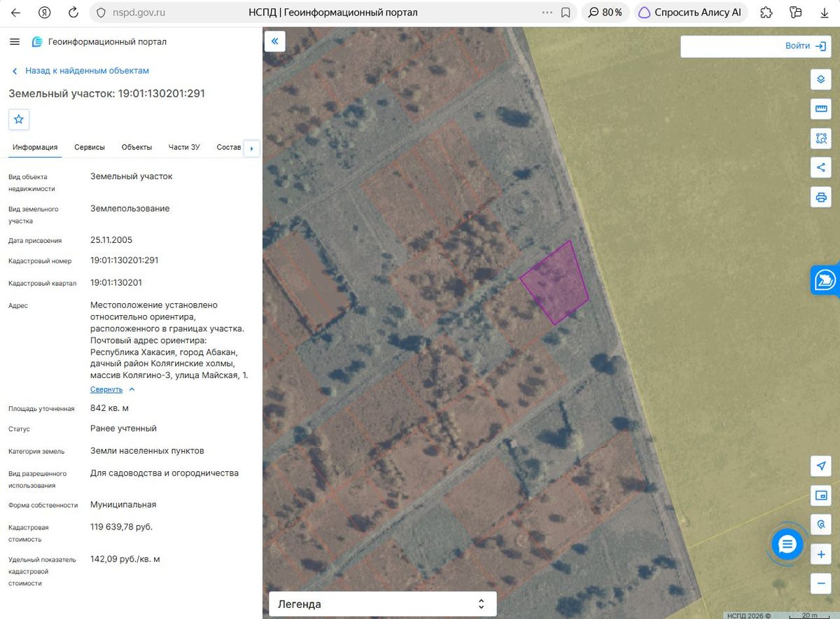Add the land parcel to favorites
Screen dimensions: 840x619
(19, 119)
